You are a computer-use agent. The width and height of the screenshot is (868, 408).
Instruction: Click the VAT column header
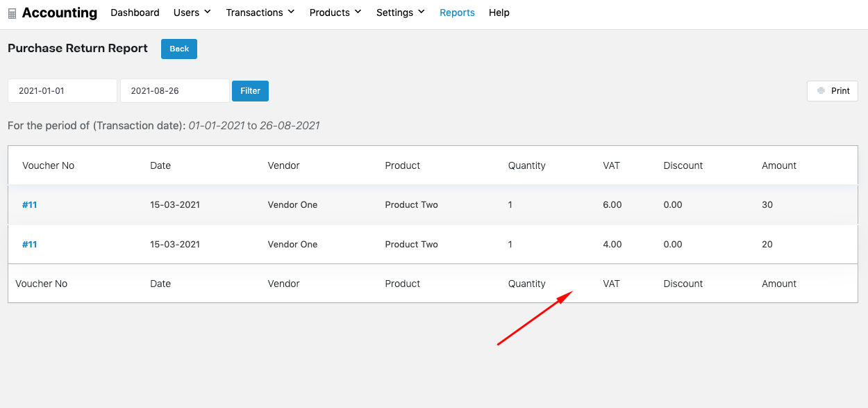pos(611,165)
